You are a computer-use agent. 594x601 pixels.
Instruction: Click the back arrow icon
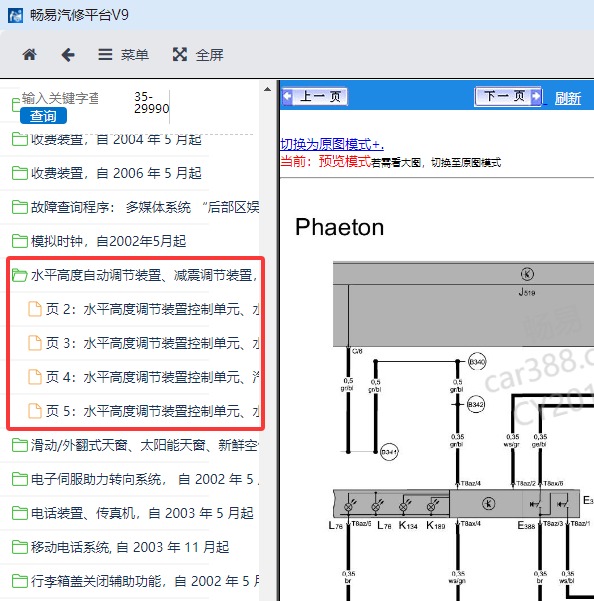click(68, 55)
